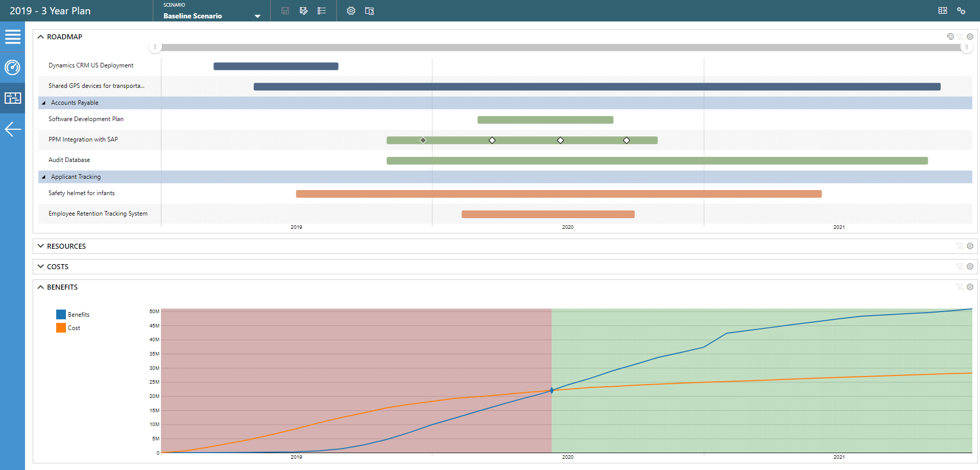Toggle Cost series in chart legend

[x=68, y=327]
